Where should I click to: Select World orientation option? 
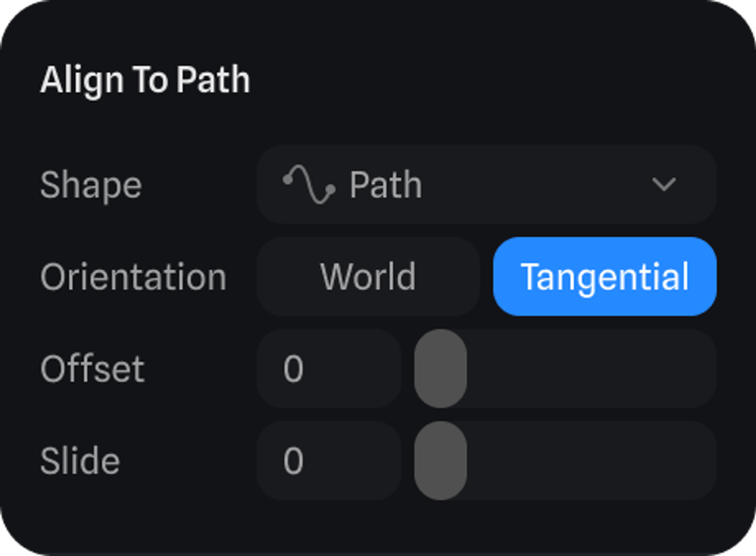coord(368,277)
